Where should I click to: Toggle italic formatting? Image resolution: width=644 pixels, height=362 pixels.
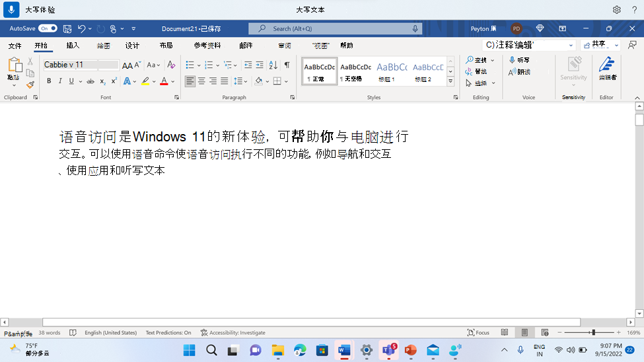[60, 81]
